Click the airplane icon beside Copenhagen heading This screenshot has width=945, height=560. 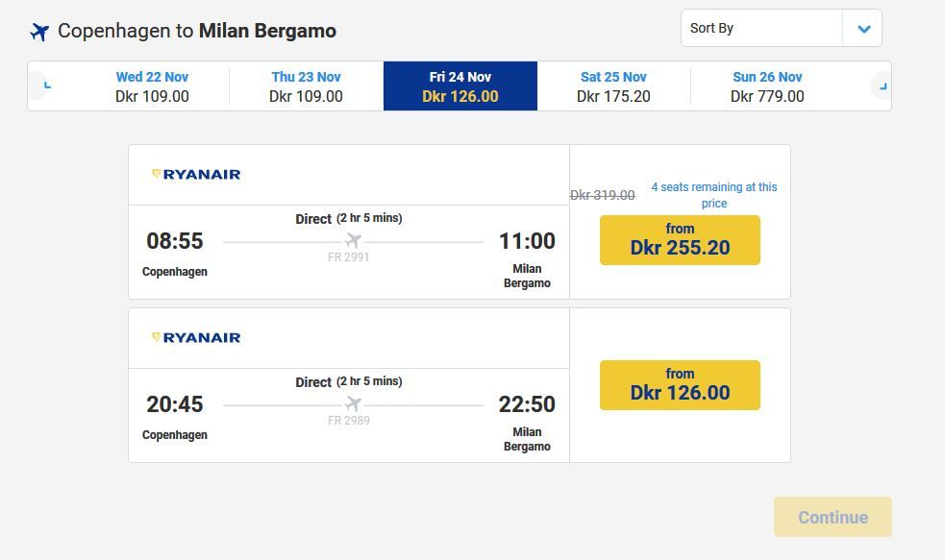pos(39,32)
